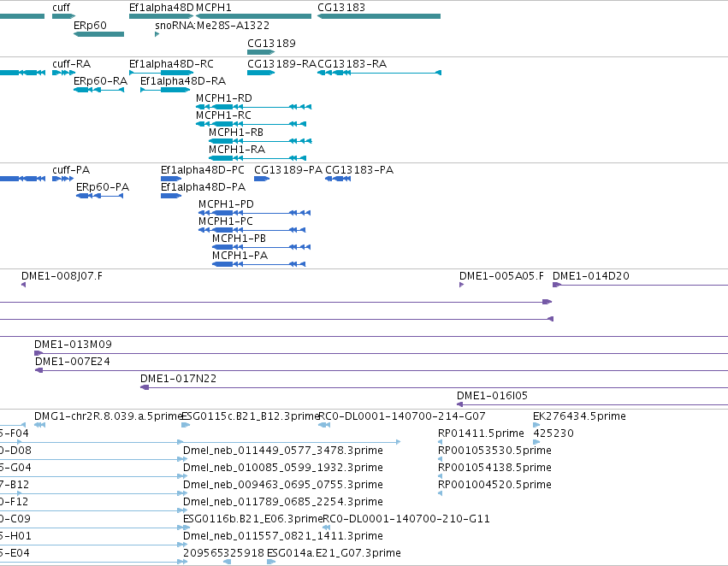728x566 pixels.
Task: Select the MCPH1-RB transcript
Action: (260, 141)
